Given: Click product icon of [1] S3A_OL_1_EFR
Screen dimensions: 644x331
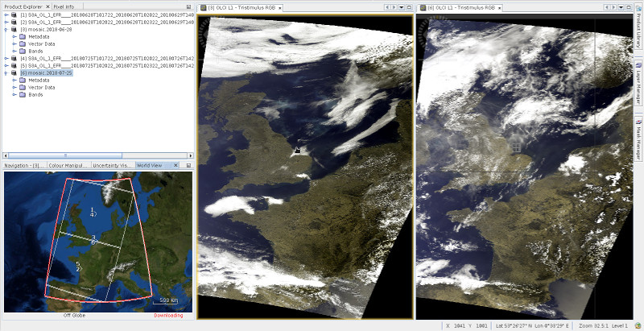Looking at the screenshot, I should [14, 15].
